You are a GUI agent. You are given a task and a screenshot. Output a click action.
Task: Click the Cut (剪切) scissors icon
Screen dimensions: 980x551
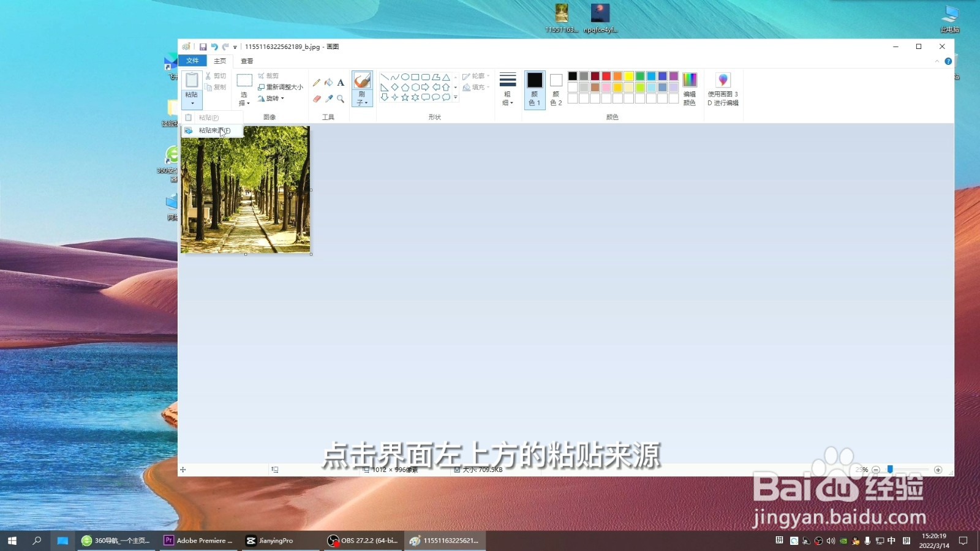tap(208, 76)
